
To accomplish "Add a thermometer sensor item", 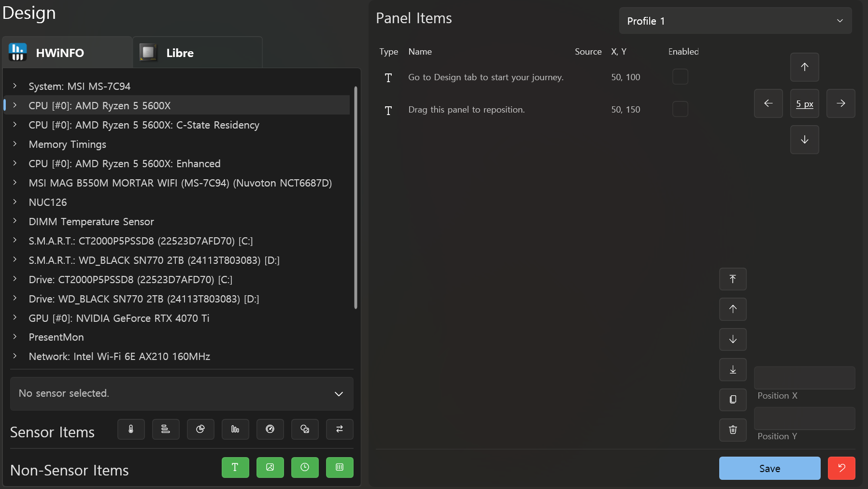I will tap(131, 429).
